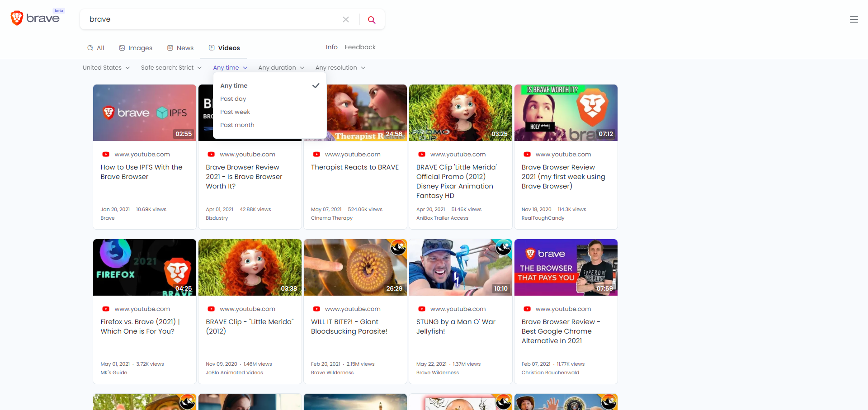This screenshot has width=868, height=410.
Task: Click YouTube icon on WILL IT BITE card
Action: [x=316, y=309]
